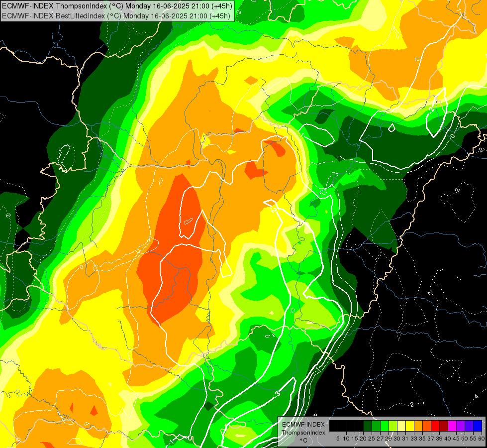Select the magenta 40–45 legend swatch
This screenshot has width=487, height=448.
pyautogui.click(x=452, y=426)
